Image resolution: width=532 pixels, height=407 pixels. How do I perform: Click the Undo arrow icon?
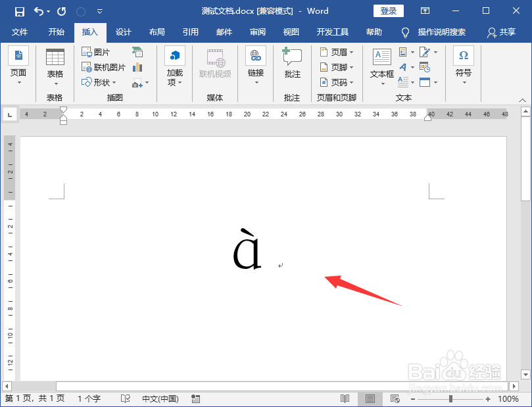[39, 12]
